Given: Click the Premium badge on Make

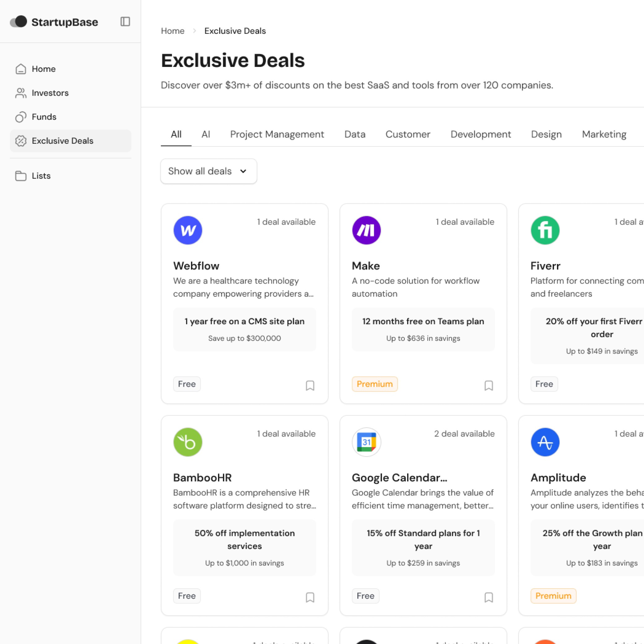Looking at the screenshot, I should coord(374,384).
